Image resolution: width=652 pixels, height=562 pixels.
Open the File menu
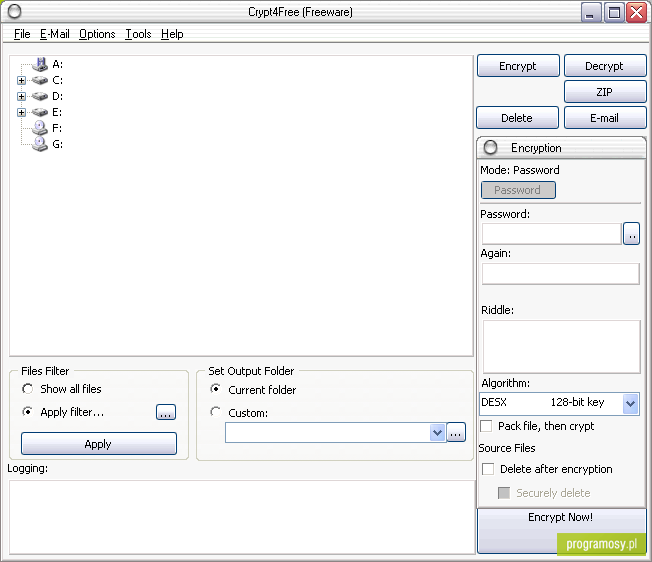(x=22, y=34)
